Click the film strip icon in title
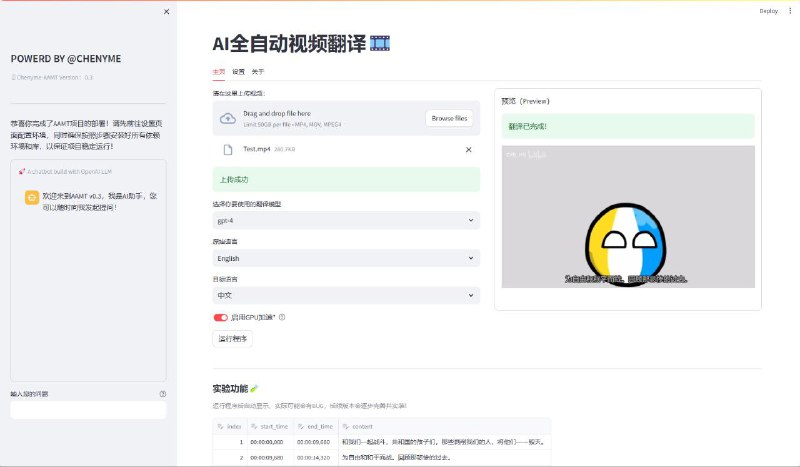The image size is (800, 467). [x=380, y=43]
